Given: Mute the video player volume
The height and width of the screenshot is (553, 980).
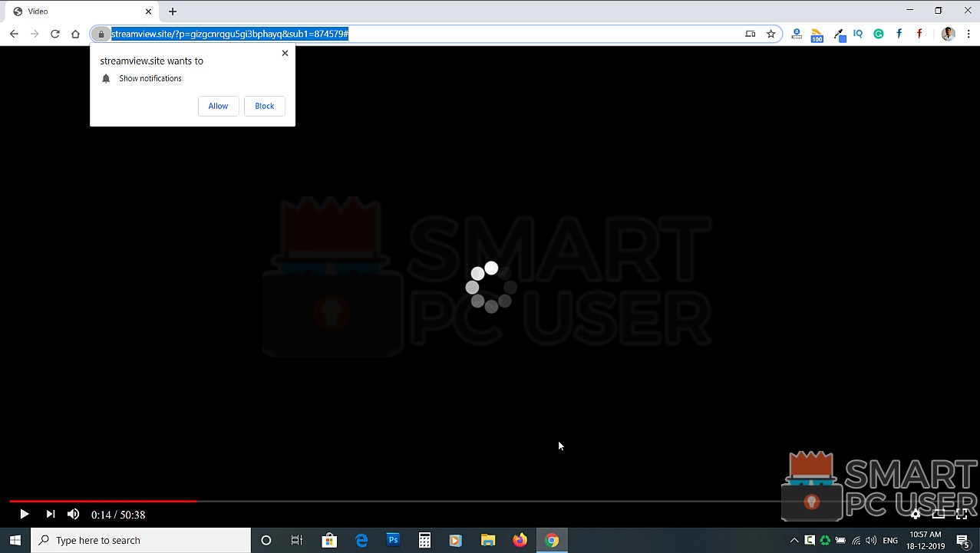Looking at the screenshot, I should 73,514.
